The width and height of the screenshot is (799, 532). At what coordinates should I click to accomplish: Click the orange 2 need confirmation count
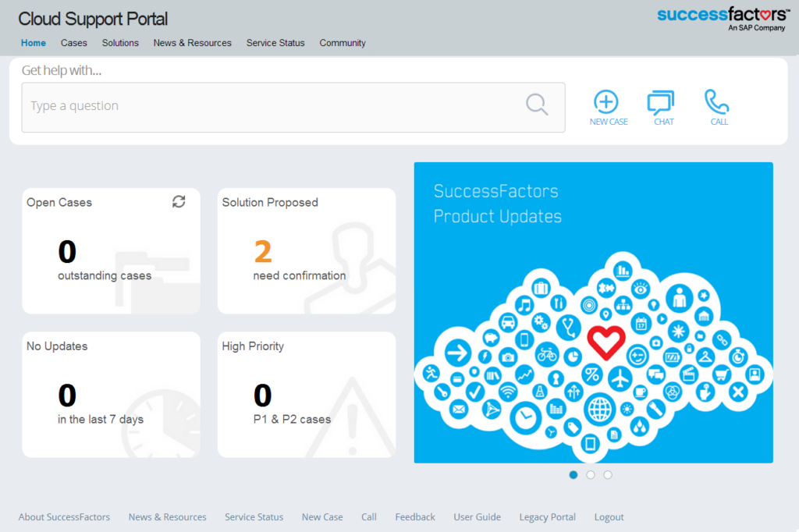click(x=263, y=251)
